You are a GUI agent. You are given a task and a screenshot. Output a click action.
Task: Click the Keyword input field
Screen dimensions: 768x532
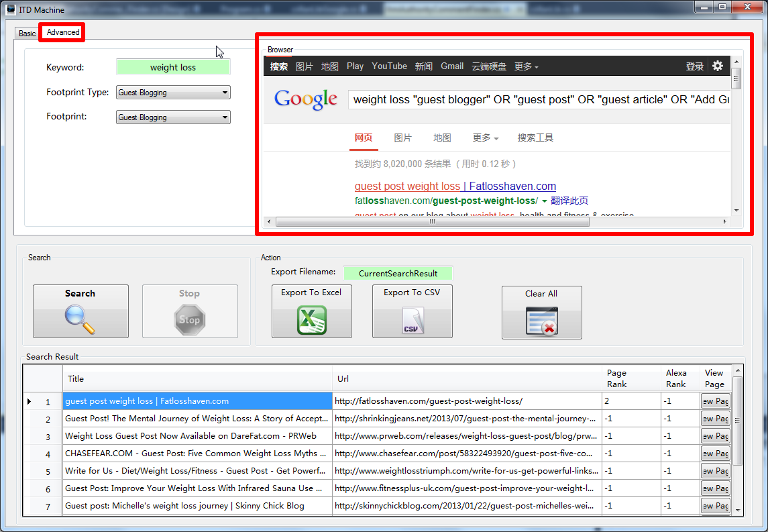173,67
